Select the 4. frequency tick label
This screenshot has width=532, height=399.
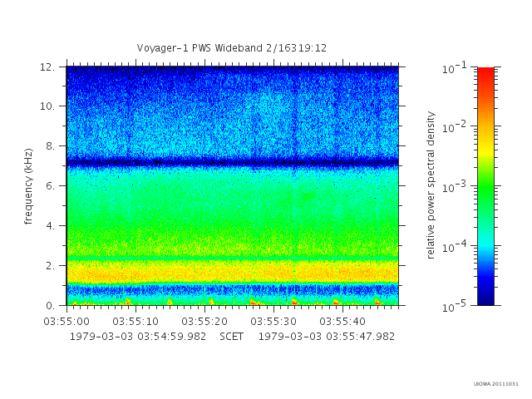coord(50,226)
